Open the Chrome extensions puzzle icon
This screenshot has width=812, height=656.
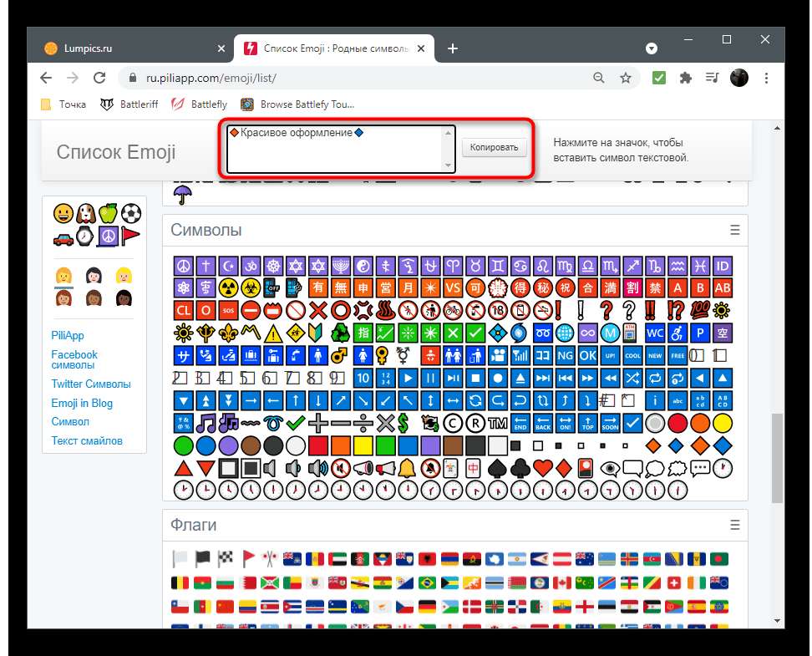(x=686, y=78)
